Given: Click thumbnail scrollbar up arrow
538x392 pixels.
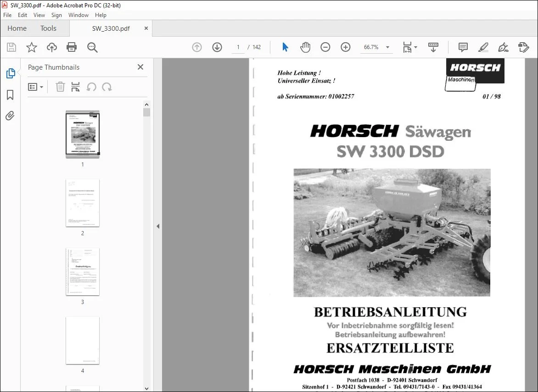Looking at the screenshot, I should 146,105.
